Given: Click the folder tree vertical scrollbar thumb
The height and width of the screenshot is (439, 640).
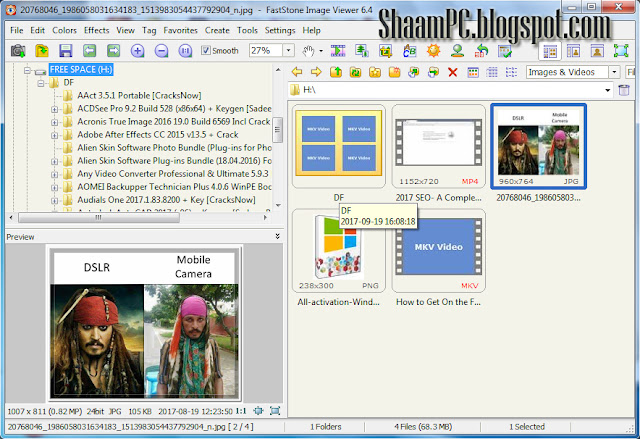Looking at the screenshot, I should tap(278, 130).
